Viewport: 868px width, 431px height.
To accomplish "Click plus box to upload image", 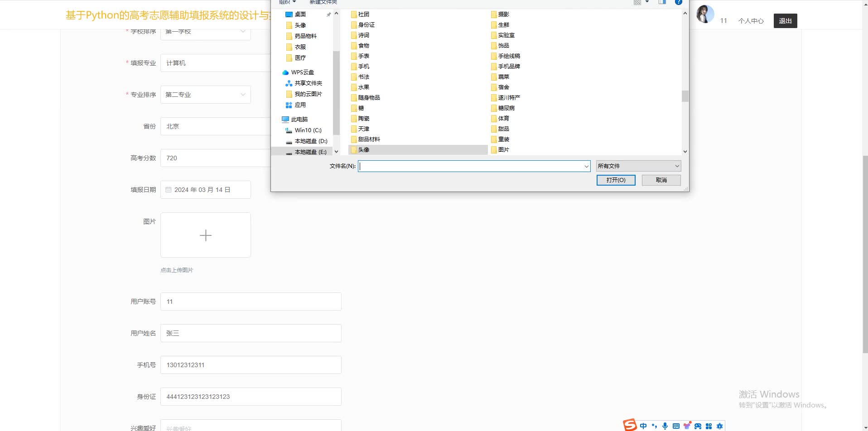I will point(206,235).
